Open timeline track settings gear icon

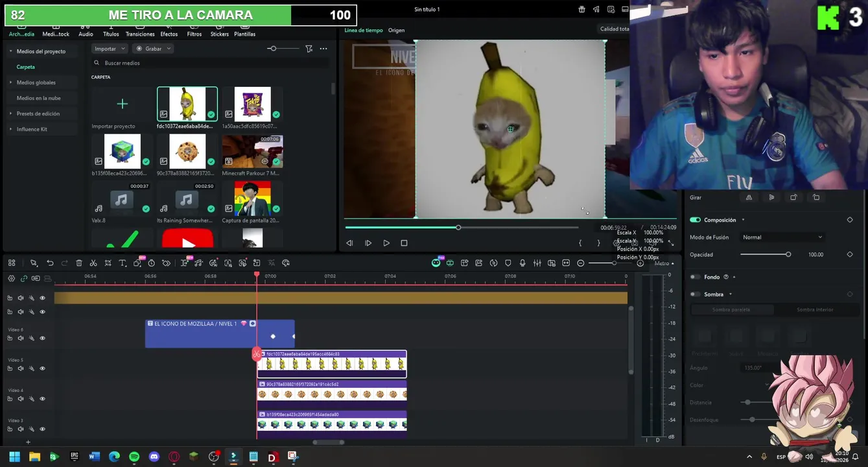click(x=11, y=278)
